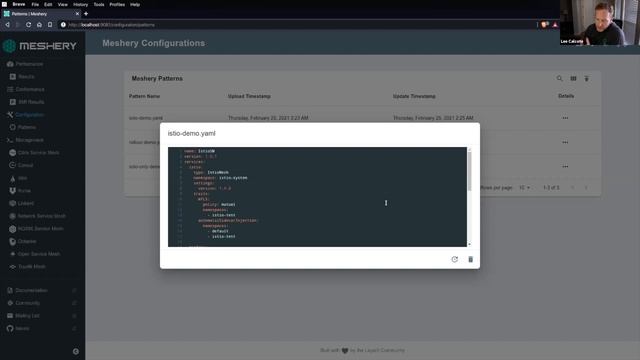Screen dimensions: 640x360
Task: Click the upload icon in Patterns table header
Action: [587, 78]
